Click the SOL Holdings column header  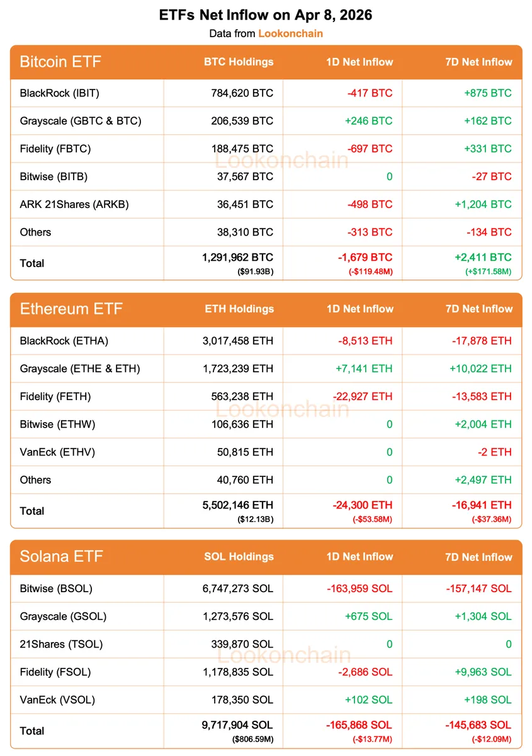[239, 556]
